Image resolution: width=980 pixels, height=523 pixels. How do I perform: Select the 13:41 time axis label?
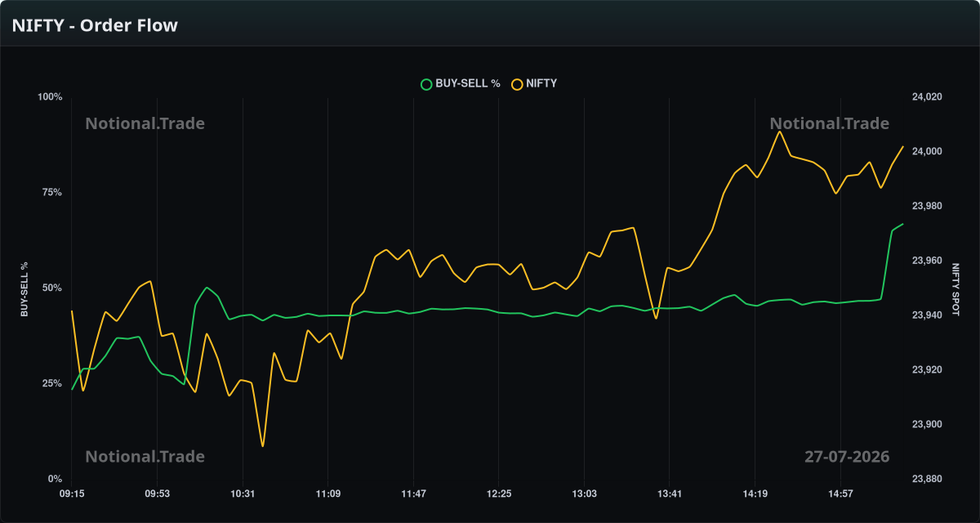click(x=669, y=494)
